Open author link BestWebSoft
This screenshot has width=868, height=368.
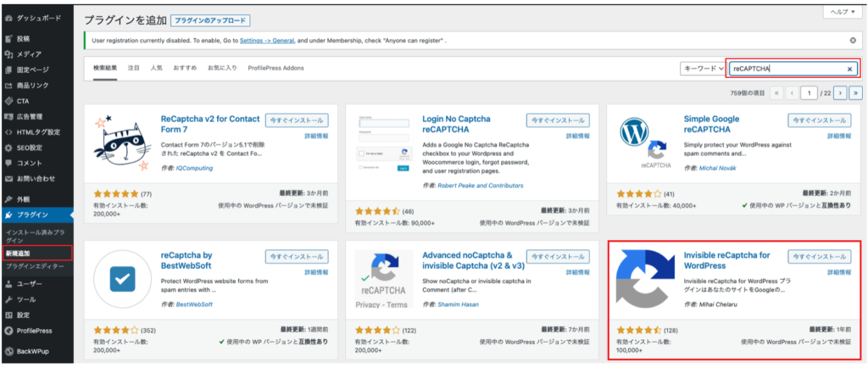(194, 304)
